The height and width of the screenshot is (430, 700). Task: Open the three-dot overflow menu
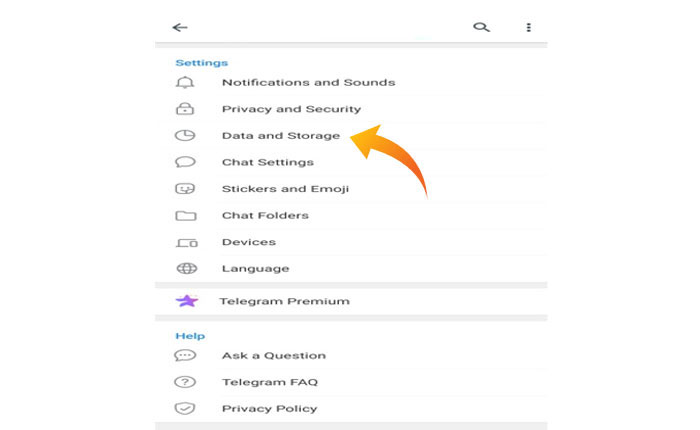coord(529,28)
